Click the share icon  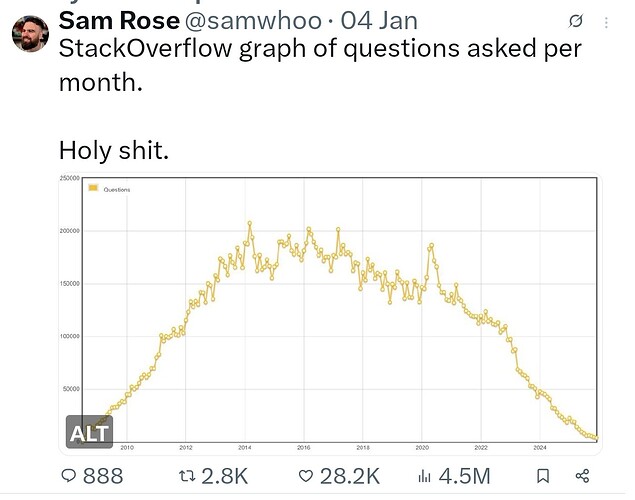click(x=585, y=476)
